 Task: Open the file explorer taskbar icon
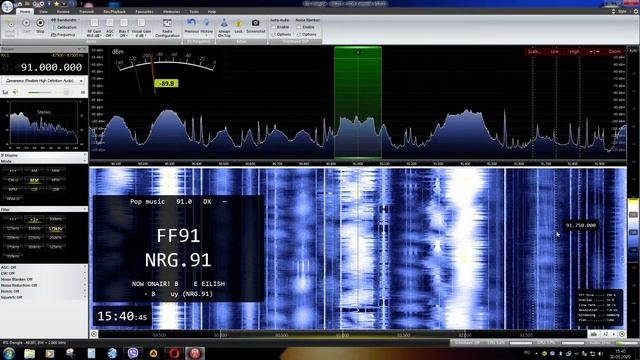tap(29, 353)
